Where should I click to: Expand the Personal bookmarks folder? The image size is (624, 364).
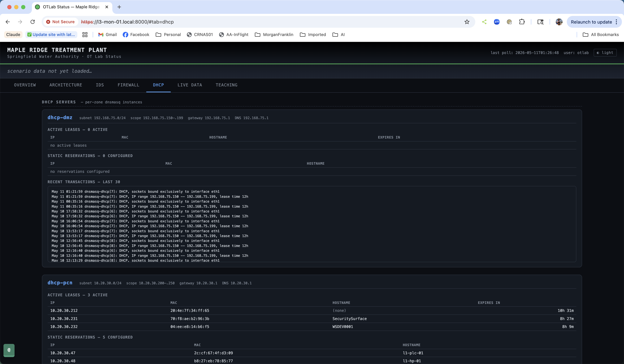coord(168,35)
